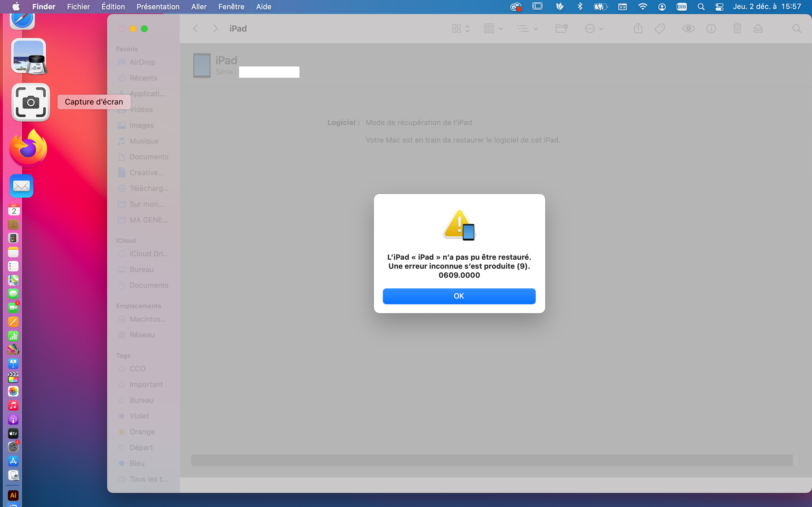Toggle the Wi-Fi menu bar icon

coord(643,7)
